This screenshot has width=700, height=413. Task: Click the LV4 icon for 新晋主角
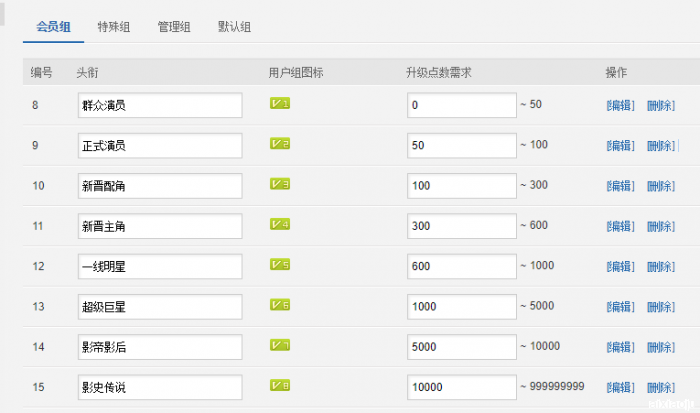click(280, 224)
